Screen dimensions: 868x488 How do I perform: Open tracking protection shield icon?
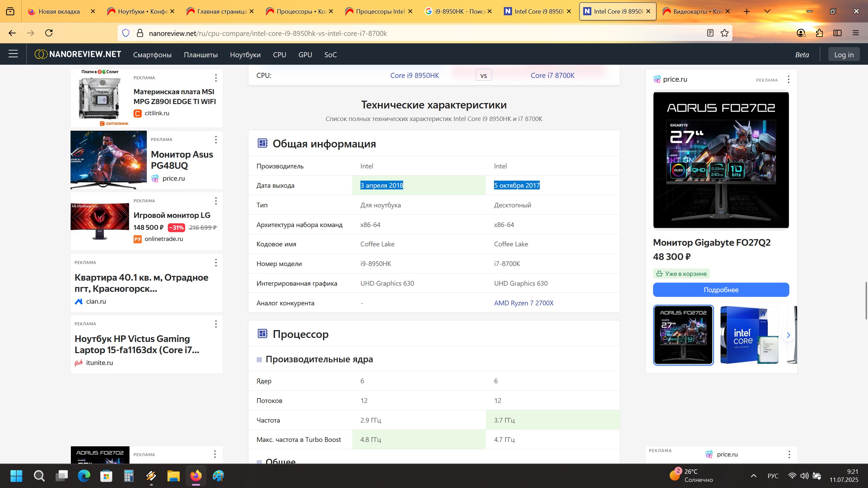126,33
